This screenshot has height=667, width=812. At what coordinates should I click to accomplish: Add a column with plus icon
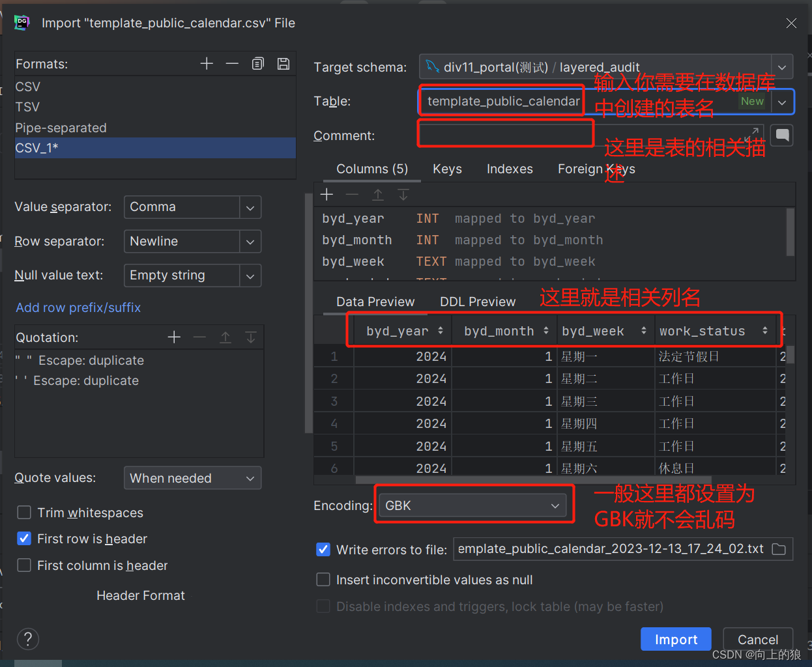[327, 194]
